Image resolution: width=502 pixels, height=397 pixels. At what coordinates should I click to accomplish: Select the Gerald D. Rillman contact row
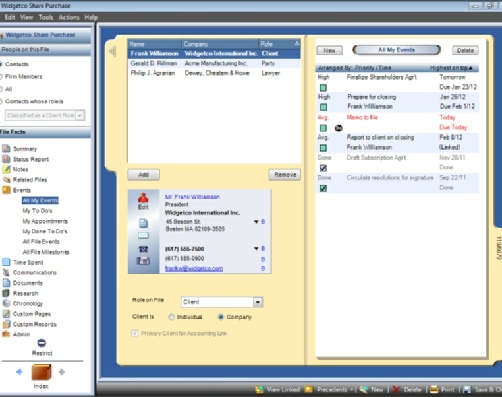pos(214,63)
